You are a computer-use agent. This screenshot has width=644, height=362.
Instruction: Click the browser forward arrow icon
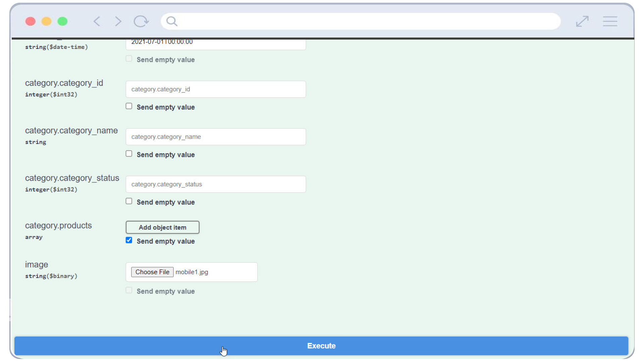pyautogui.click(x=118, y=21)
